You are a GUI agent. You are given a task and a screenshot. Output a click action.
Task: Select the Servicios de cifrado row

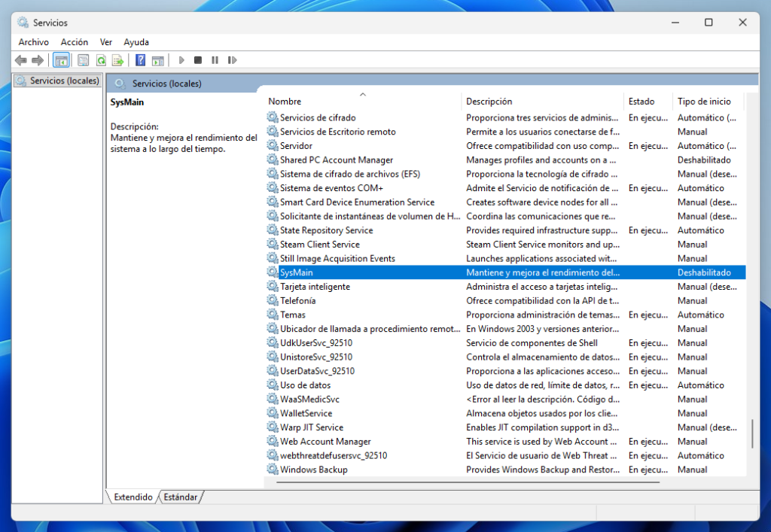click(x=506, y=117)
